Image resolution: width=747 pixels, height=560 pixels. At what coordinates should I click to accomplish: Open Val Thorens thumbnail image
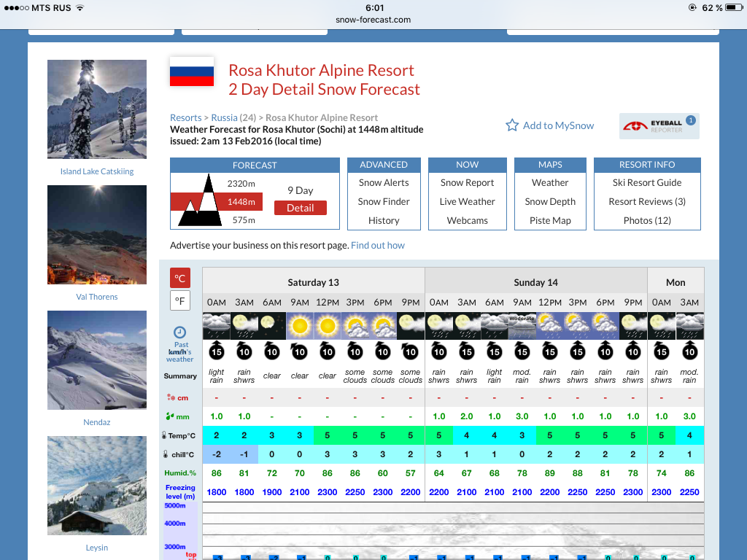click(x=97, y=235)
